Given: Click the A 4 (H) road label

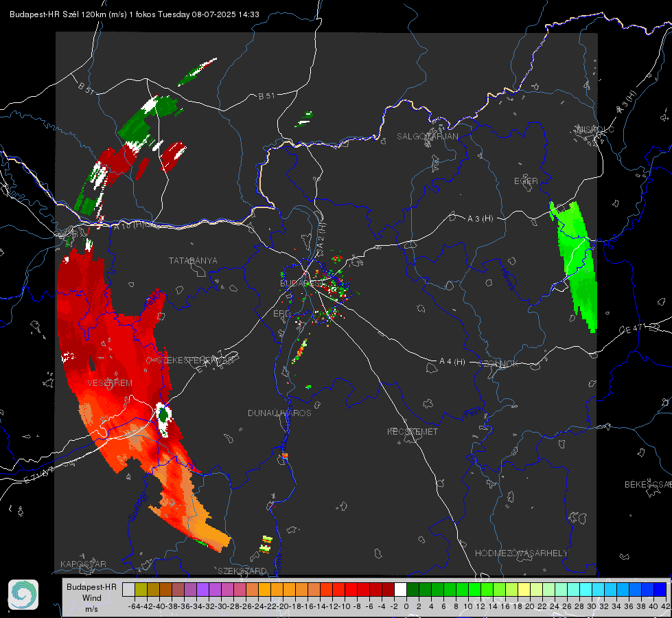Looking at the screenshot, I should 452,362.
